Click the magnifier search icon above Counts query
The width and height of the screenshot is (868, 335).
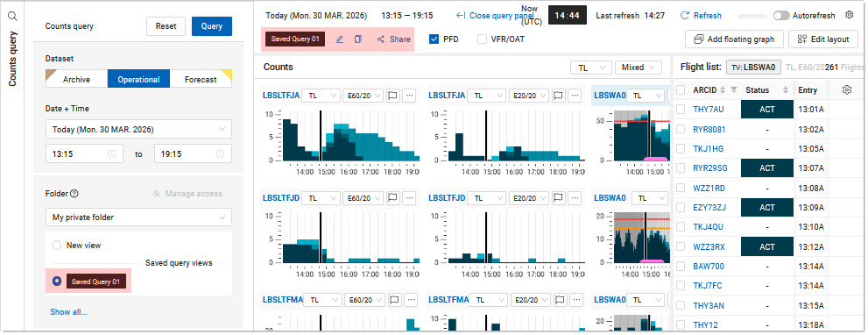(12, 16)
